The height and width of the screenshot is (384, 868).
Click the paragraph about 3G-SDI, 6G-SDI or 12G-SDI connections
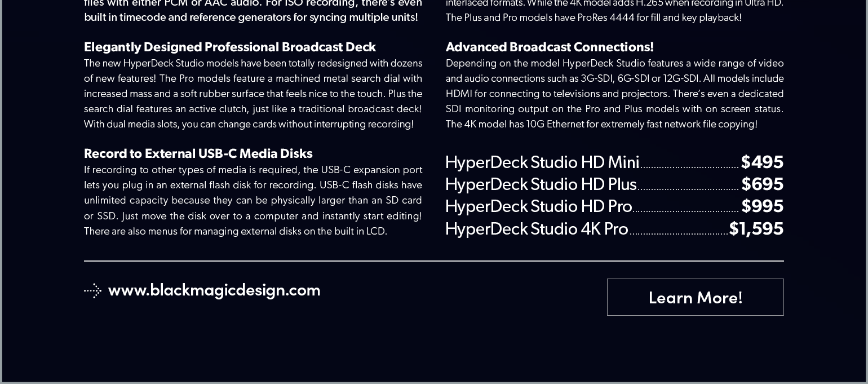click(614, 94)
